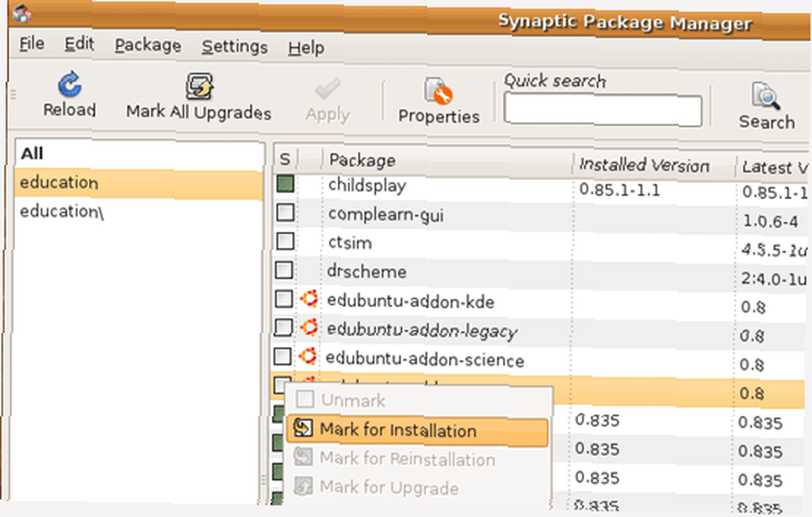Toggle the edubuntu-addon-legacy status checkbox
The width and height of the screenshot is (812, 517).
283,328
